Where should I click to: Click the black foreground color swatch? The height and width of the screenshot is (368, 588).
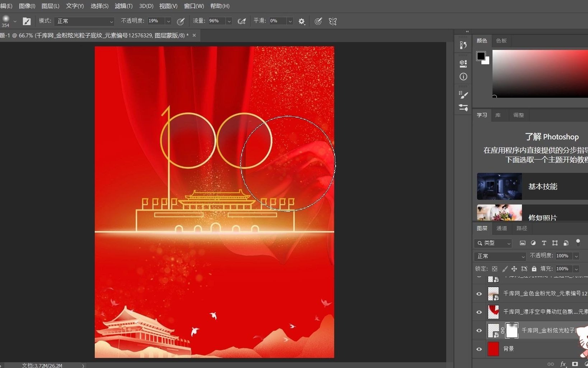coord(481,56)
